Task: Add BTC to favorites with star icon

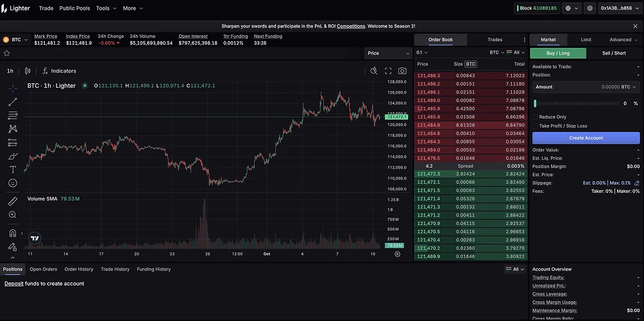Action: coord(6,53)
